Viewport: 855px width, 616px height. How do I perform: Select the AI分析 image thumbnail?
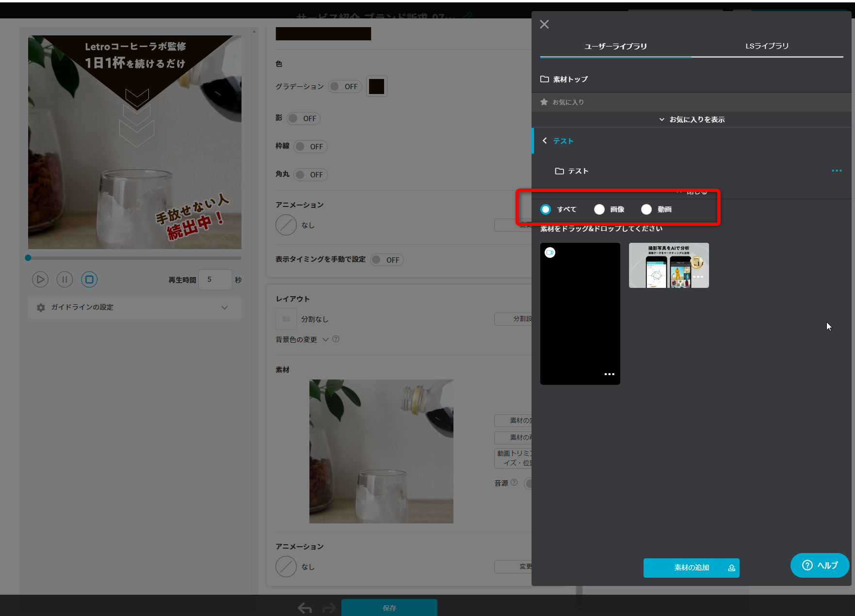coord(669,265)
